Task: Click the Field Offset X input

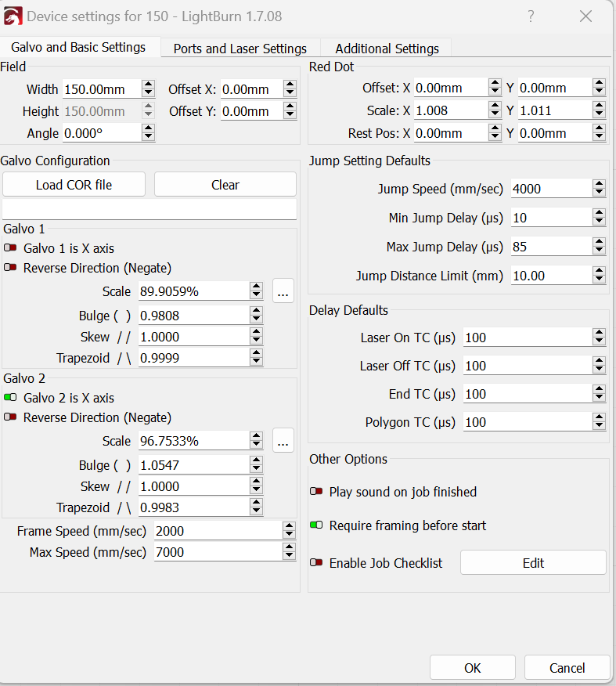Action: pos(252,89)
